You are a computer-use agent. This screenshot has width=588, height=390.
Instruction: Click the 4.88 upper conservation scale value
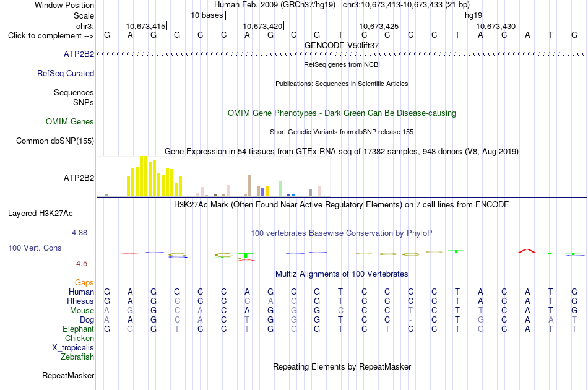[x=79, y=233]
